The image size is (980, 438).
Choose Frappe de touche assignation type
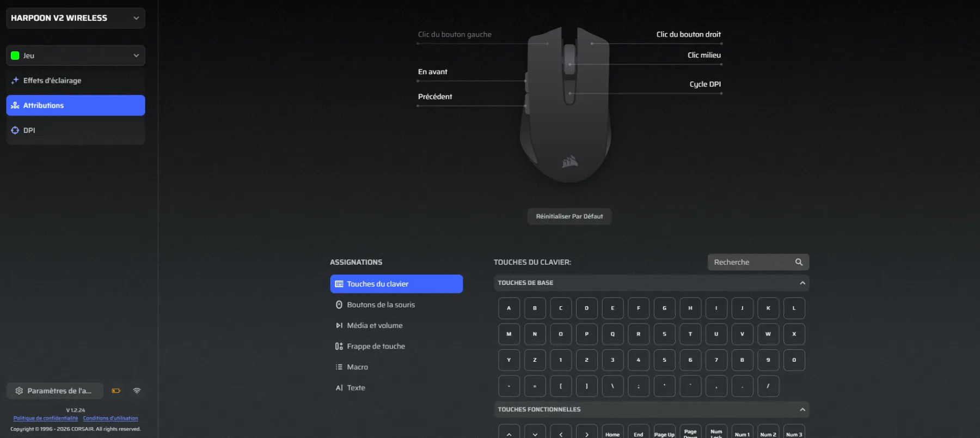[x=396, y=346]
